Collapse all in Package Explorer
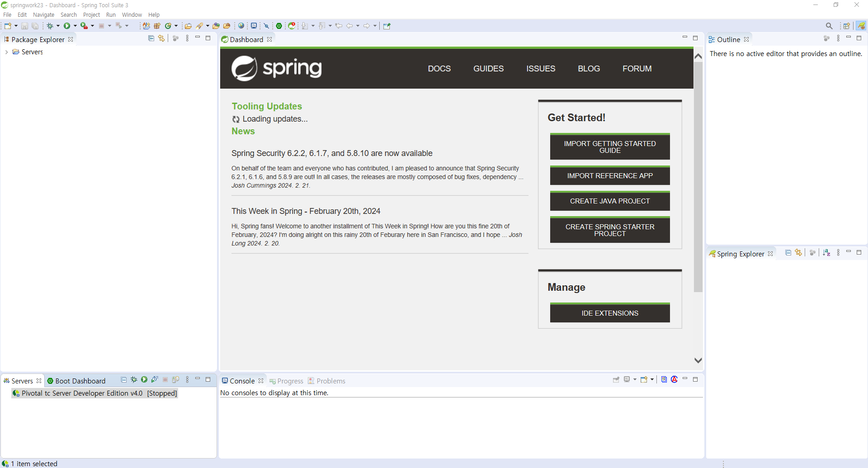868x468 pixels. (x=151, y=38)
